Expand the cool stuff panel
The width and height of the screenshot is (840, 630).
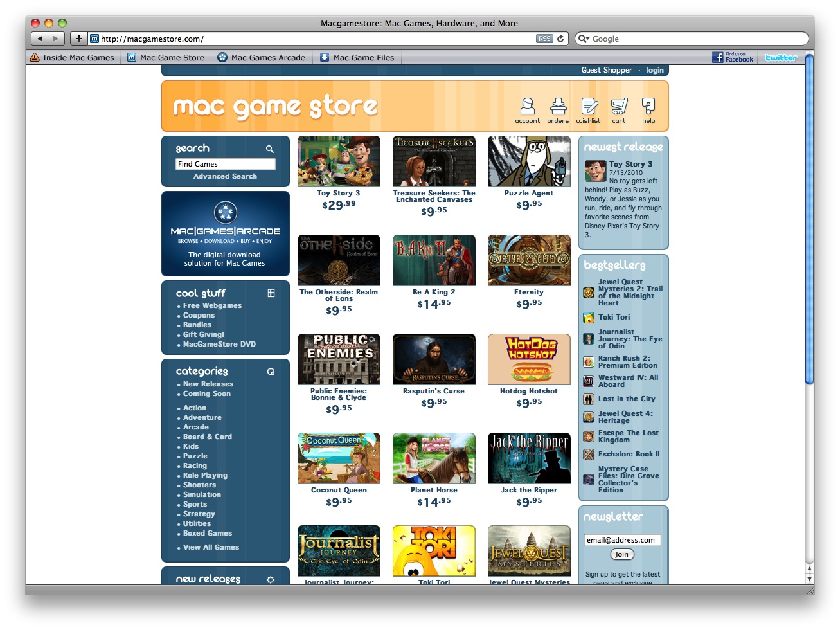click(x=271, y=293)
